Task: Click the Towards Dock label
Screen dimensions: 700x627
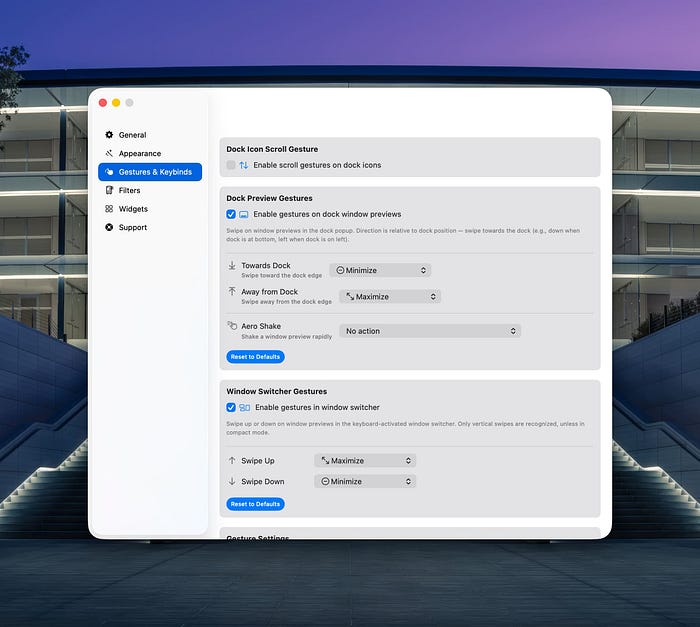Action: click(266, 266)
